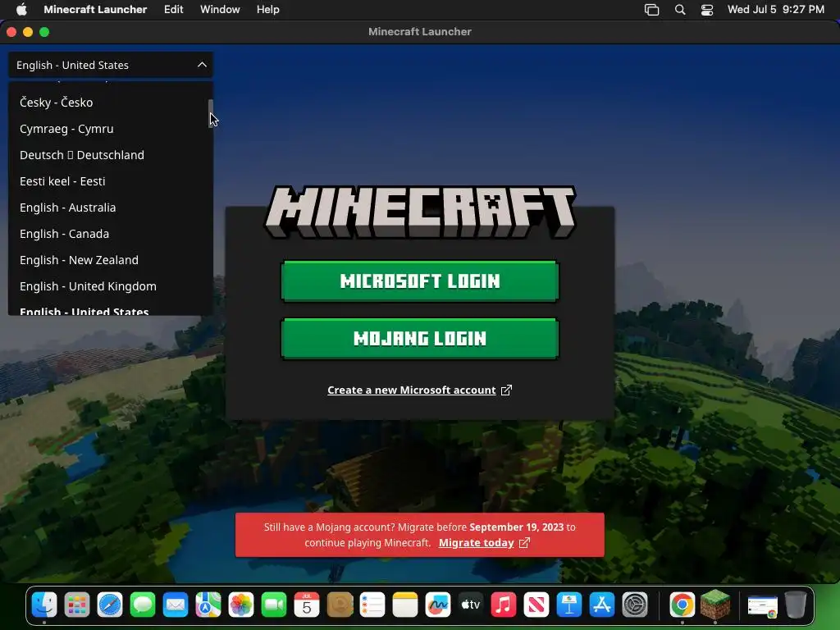Select Cymraeg - Cymru language
Screen dimensions: 840x630
(x=108, y=129)
